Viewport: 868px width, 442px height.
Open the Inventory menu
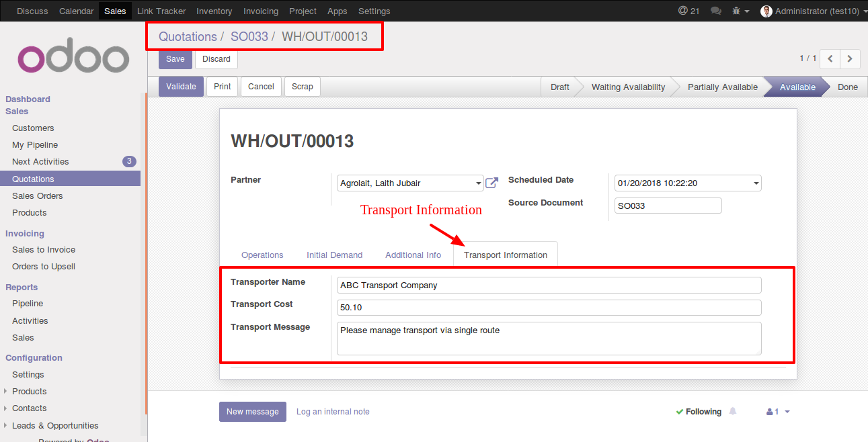[214, 11]
